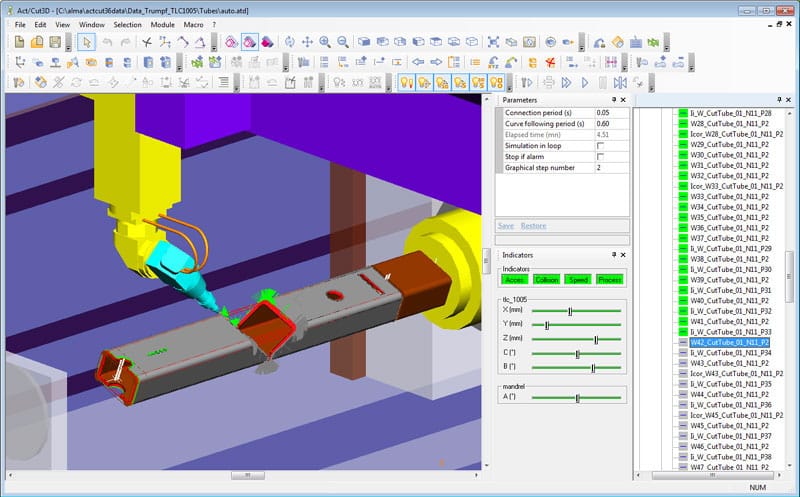The height and width of the screenshot is (497, 800).
Task: Pin the Parameters panel with pushpin
Action: pyautogui.click(x=613, y=100)
